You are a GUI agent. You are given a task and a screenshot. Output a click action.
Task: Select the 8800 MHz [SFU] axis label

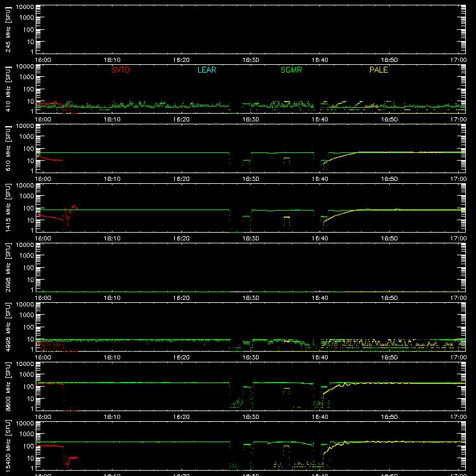pos(8,387)
